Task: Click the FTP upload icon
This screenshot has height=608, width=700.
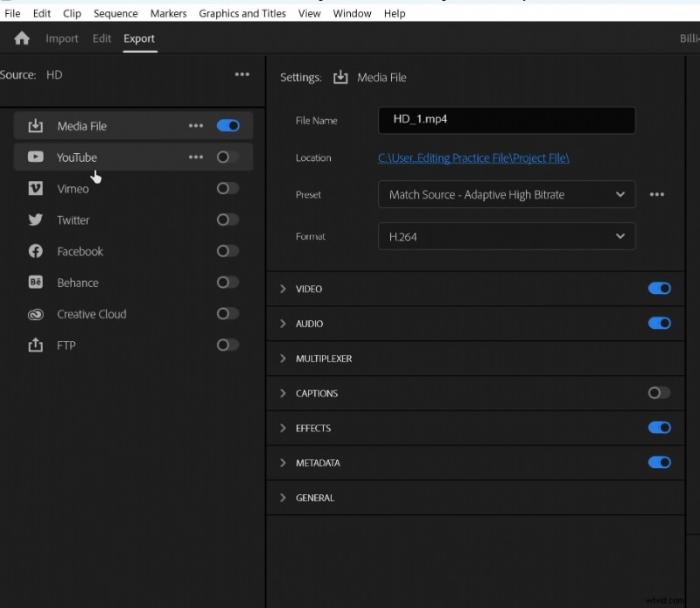Action: click(x=36, y=345)
